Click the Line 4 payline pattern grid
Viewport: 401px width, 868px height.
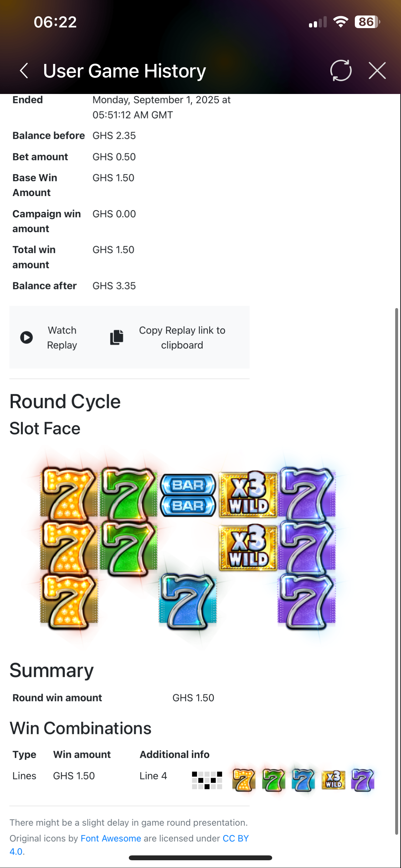click(x=207, y=780)
